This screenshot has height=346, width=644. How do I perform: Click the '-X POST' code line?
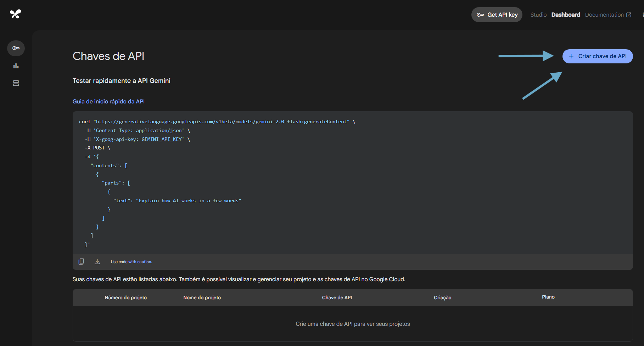(97, 148)
